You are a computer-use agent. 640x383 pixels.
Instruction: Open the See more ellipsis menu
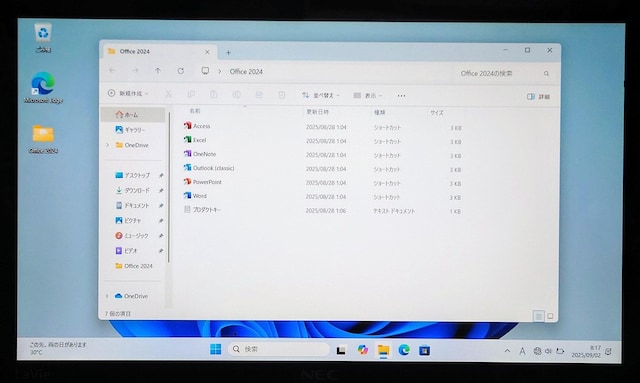pos(401,96)
